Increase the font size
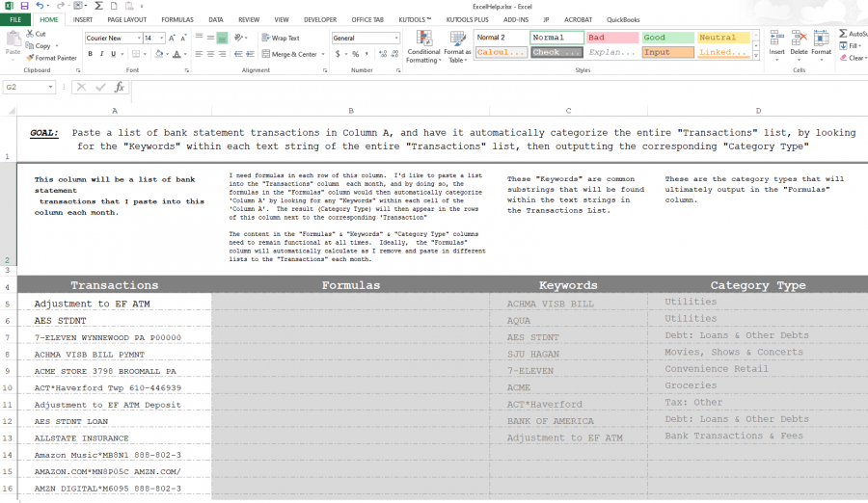The image size is (868, 503). [173, 38]
